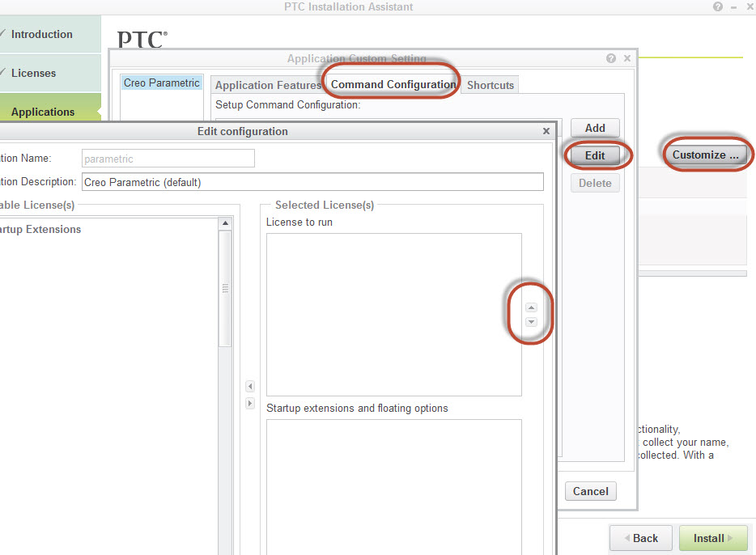Viewport: 756px width, 555px height.
Task: Open the Customize ... button
Action: 705,155
